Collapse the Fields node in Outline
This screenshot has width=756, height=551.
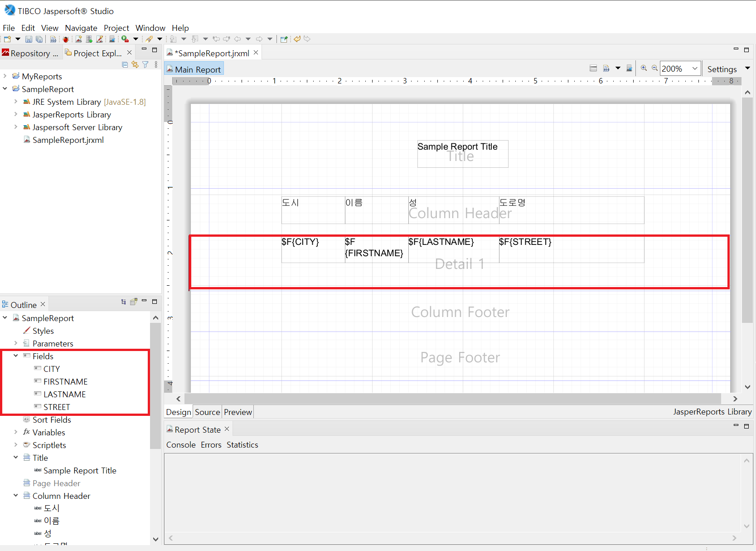16,356
